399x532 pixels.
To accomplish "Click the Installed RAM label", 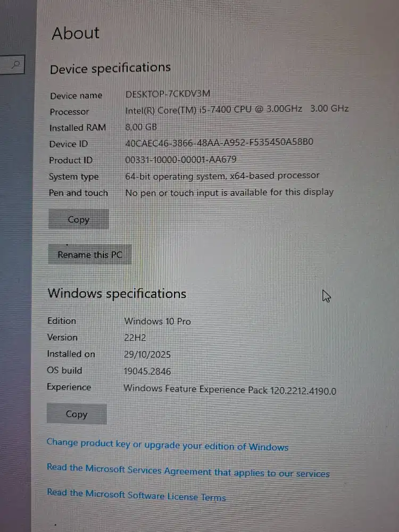I will (77, 128).
